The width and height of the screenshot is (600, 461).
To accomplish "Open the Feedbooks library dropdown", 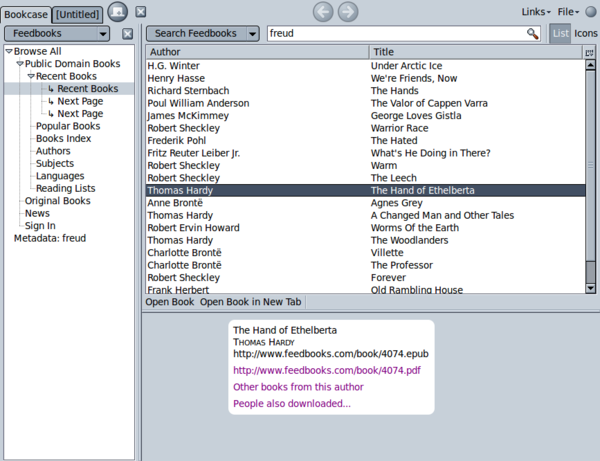I will pyautogui.click(x=57, y=34).
